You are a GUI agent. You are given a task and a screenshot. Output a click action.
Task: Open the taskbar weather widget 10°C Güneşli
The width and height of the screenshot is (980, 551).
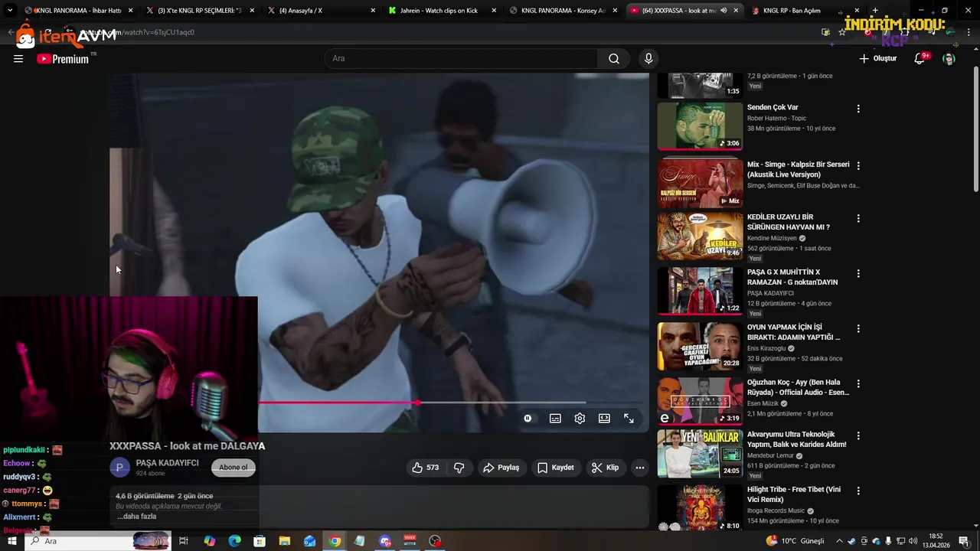pos(795,541)
